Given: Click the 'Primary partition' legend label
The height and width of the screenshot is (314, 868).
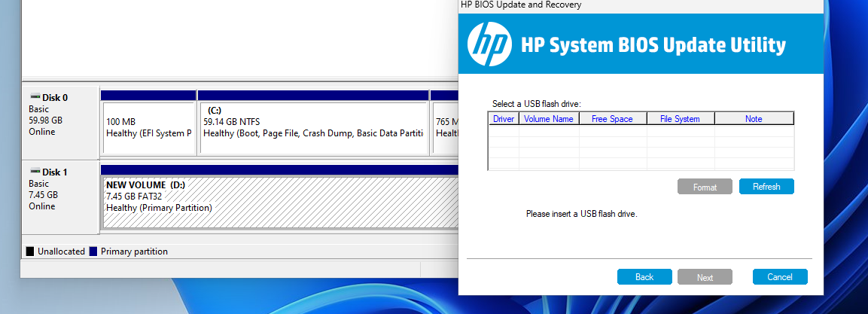Looking at the screenshot, I should 134,252.
